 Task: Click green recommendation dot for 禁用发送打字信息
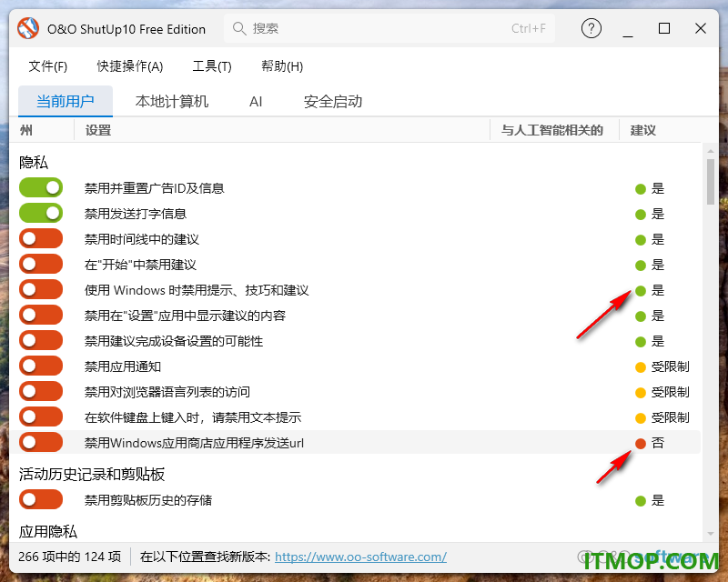click(x=641, y=215)
